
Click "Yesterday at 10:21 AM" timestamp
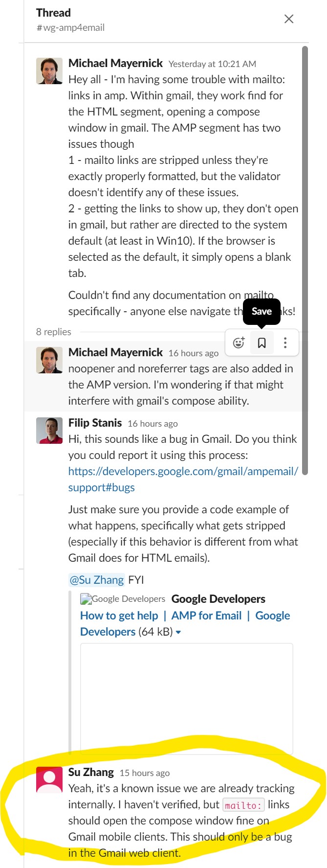coord(212,64)
